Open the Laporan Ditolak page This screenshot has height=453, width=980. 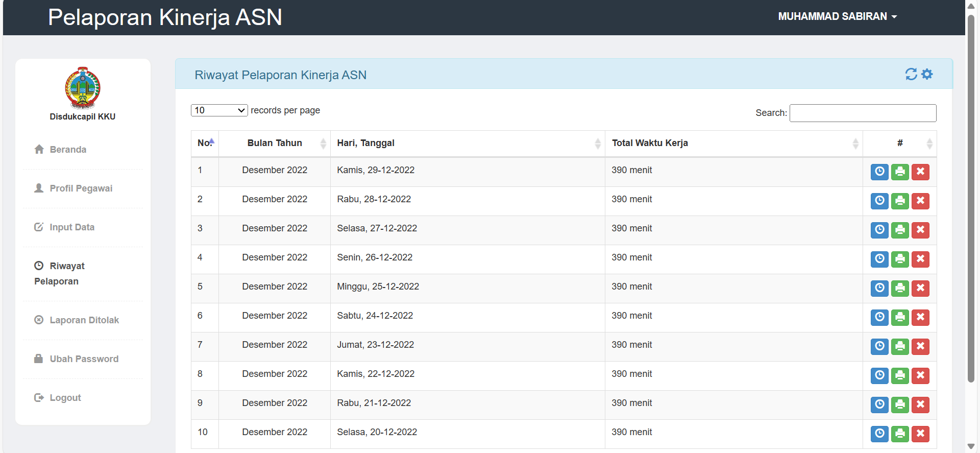[x=84, y=320]
